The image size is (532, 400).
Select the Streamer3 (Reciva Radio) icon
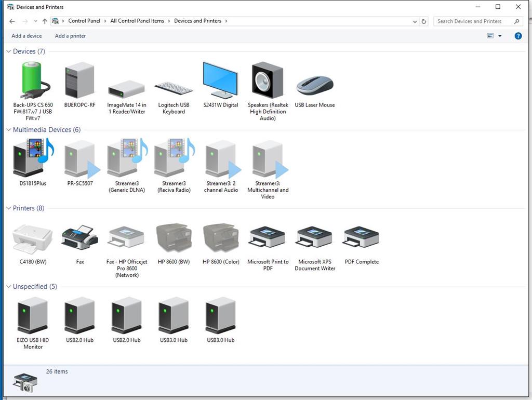(x=174, y=157)
